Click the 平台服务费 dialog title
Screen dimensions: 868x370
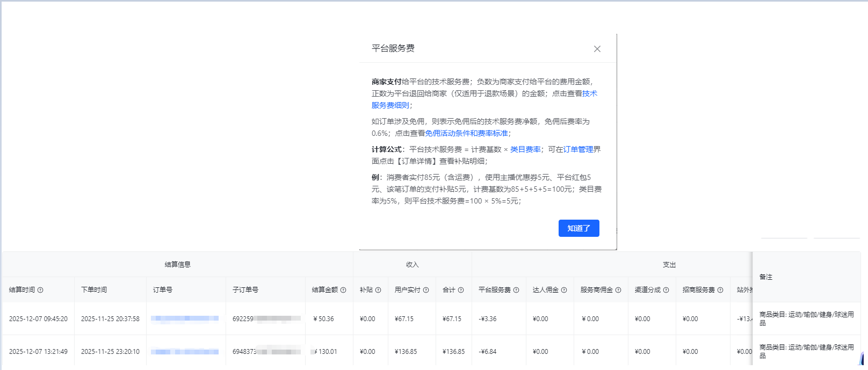(393, 48)
